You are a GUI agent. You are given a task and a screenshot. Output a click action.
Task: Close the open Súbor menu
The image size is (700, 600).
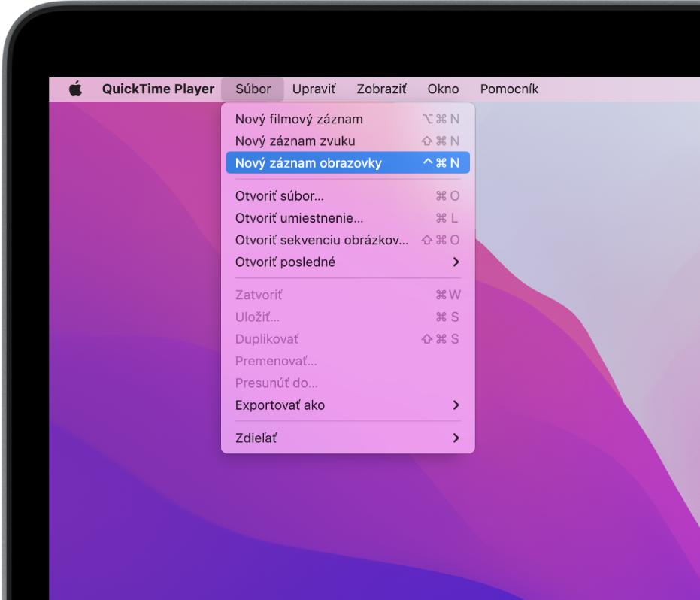[x=253, y=89]
